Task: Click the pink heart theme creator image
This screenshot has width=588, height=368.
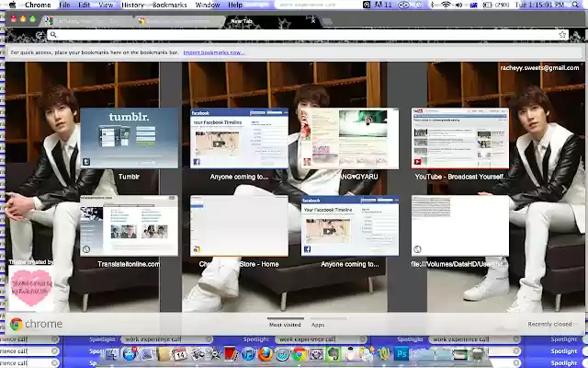Action: 31,288
